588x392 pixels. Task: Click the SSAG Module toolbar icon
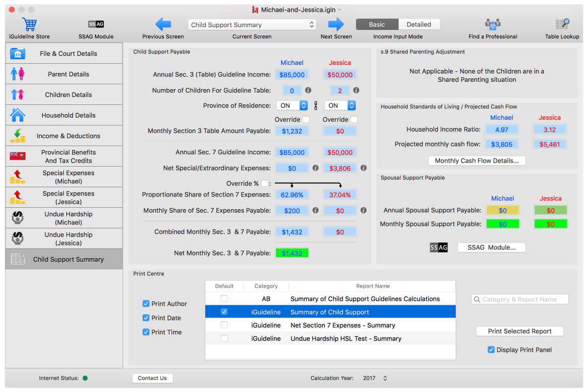coord(96,24)
